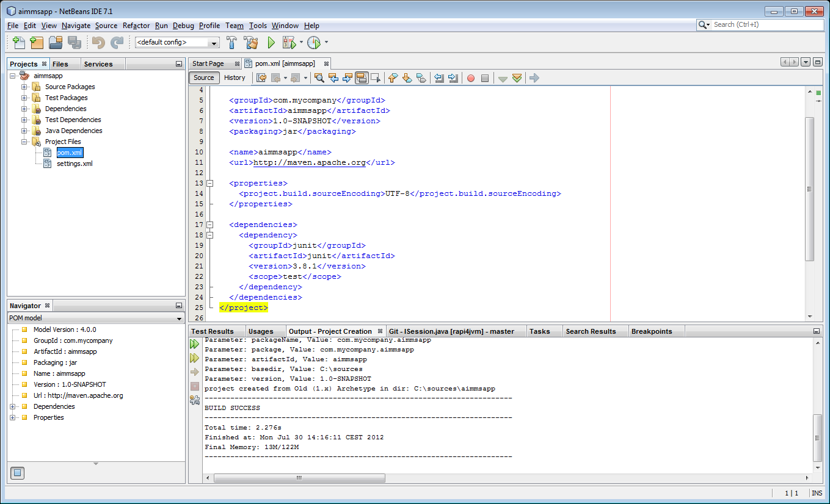This screenshot has width=830, height=504.
Task: Toggle the Highlight Search button
Action: click(361, 78)
